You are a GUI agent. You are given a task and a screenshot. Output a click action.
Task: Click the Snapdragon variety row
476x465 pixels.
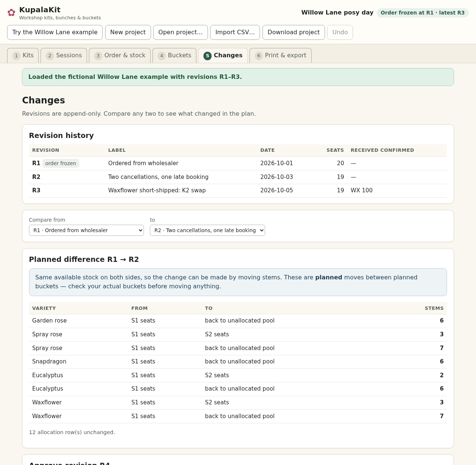pyautogui.click(x=238, y=362)
